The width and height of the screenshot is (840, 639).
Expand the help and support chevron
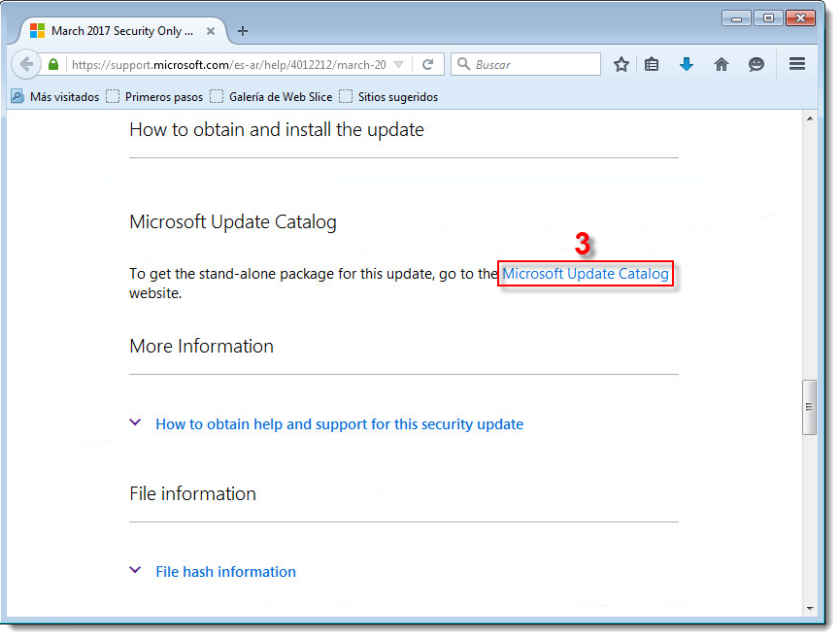tap(135, 422)
